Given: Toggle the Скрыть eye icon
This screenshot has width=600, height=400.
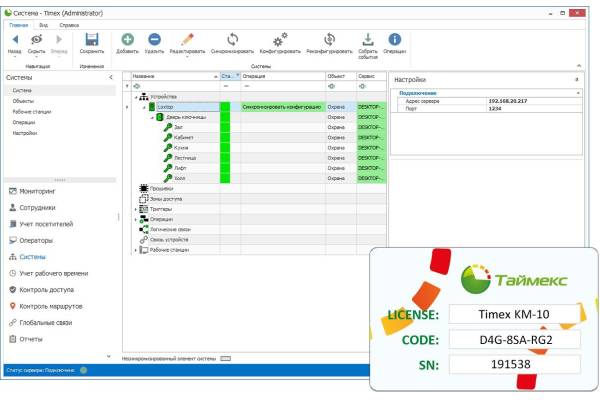Looking at the screenshot, I should pos(35,38).
